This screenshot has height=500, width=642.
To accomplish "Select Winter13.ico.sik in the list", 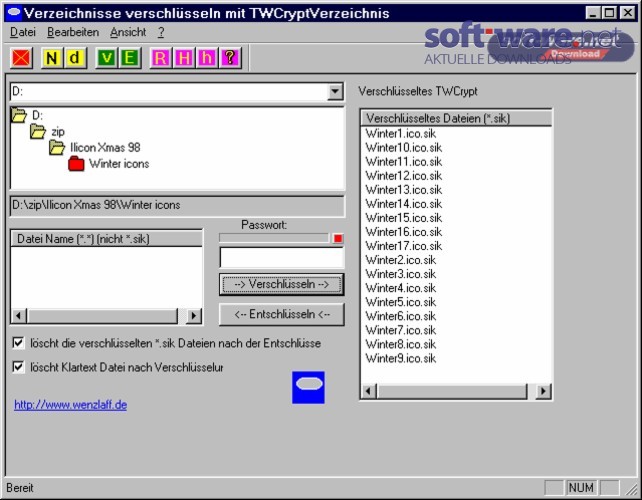I will (404, 190).
